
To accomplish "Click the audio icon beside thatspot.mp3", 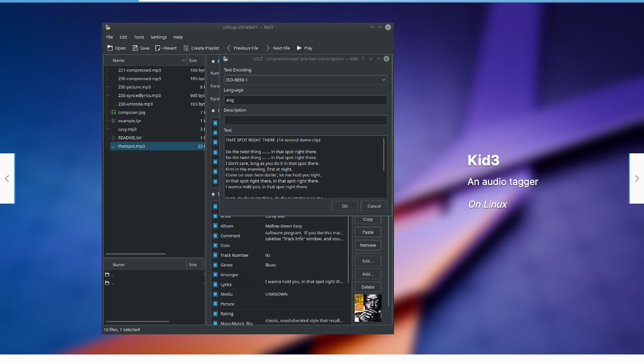I will click(x=113, y=146).
